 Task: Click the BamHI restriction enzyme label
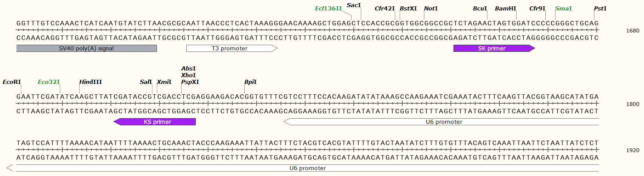[505, 9]
